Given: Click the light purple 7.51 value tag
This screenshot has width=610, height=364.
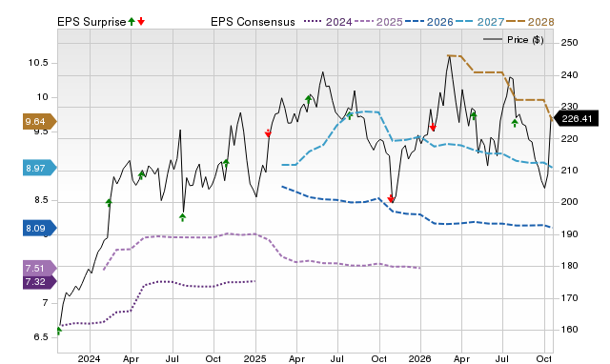Looking at the screenshot, I should 40,268.
